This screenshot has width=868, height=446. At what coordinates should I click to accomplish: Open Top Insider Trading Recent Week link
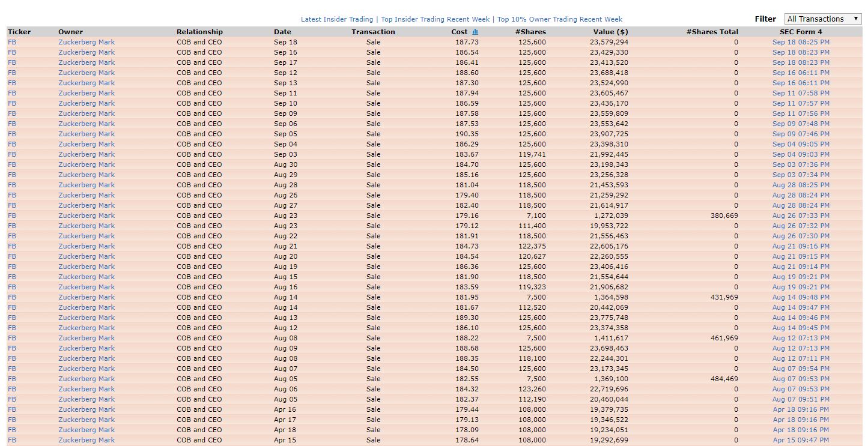point(435,19)
